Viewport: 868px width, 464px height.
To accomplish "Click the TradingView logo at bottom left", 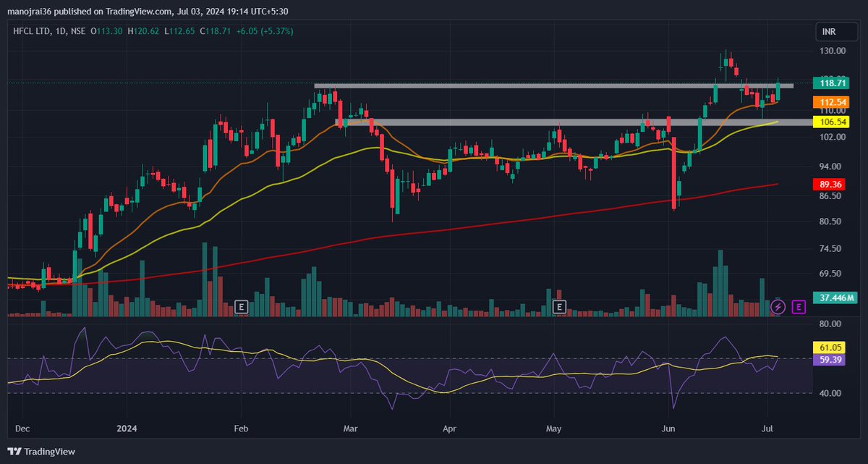I will [x=41, y=452].
